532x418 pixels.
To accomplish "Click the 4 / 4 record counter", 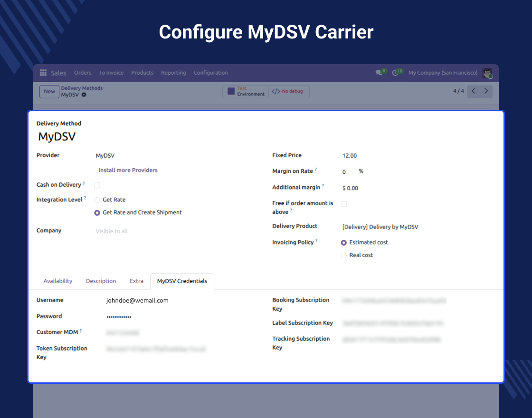I will [458, 91].
